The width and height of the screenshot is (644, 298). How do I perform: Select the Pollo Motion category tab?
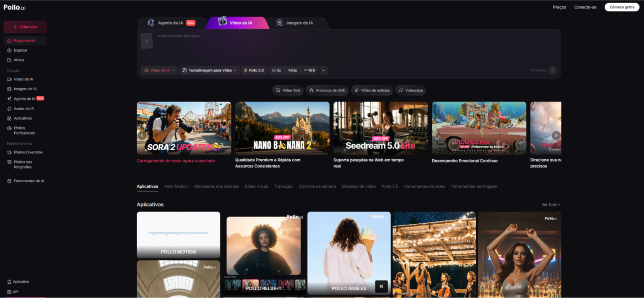point(176,187)
